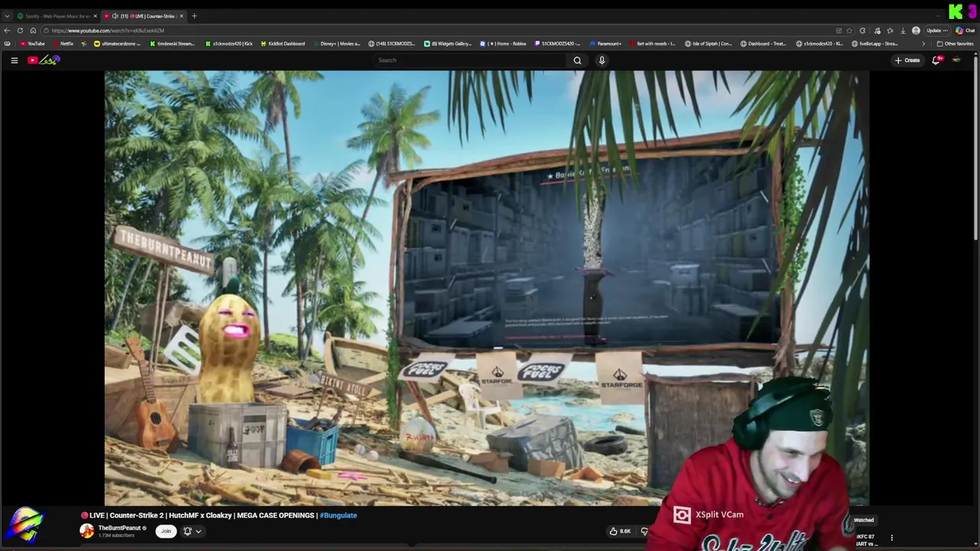Open the fart with reverb bookmark
980x551 pixels.
click(652, 44)
